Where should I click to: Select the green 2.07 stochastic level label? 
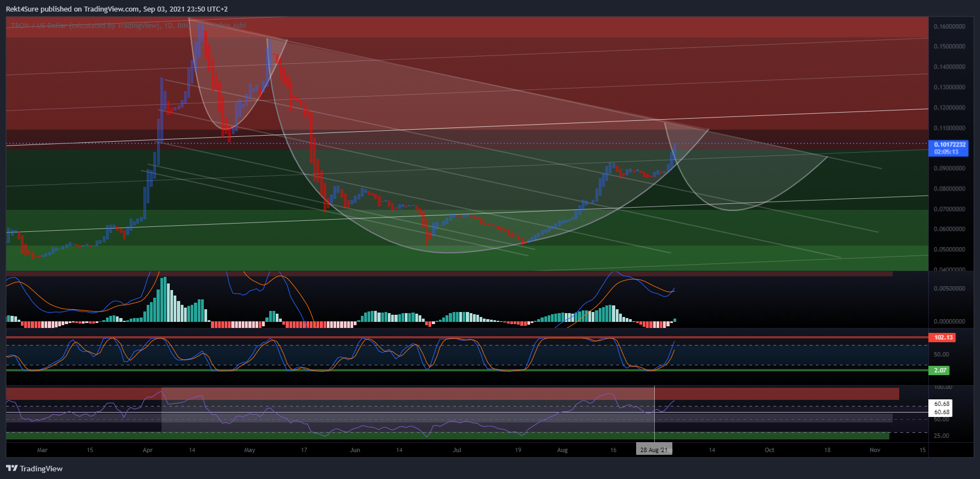coord(940,370)
